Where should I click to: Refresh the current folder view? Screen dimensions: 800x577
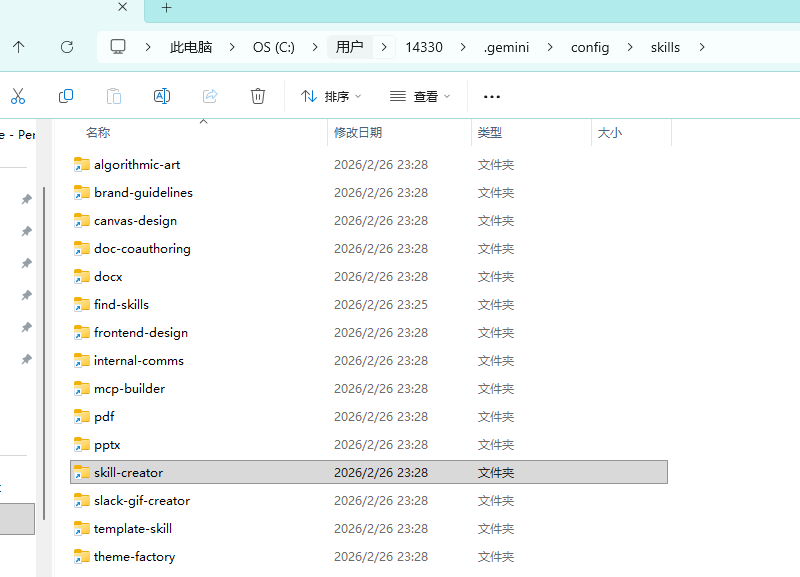click(x=67, y=47)
